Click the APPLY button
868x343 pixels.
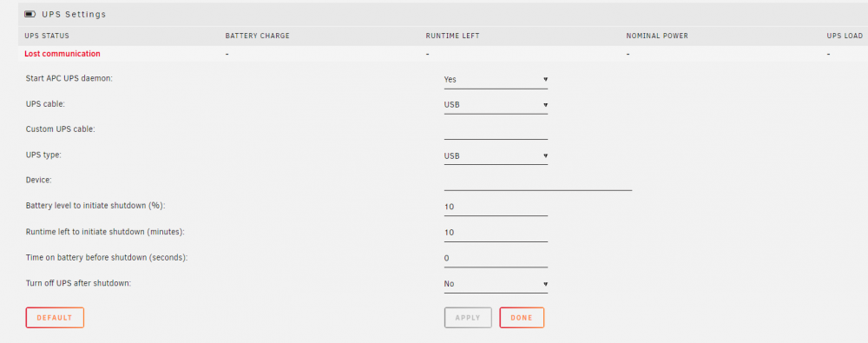(468, 318)
